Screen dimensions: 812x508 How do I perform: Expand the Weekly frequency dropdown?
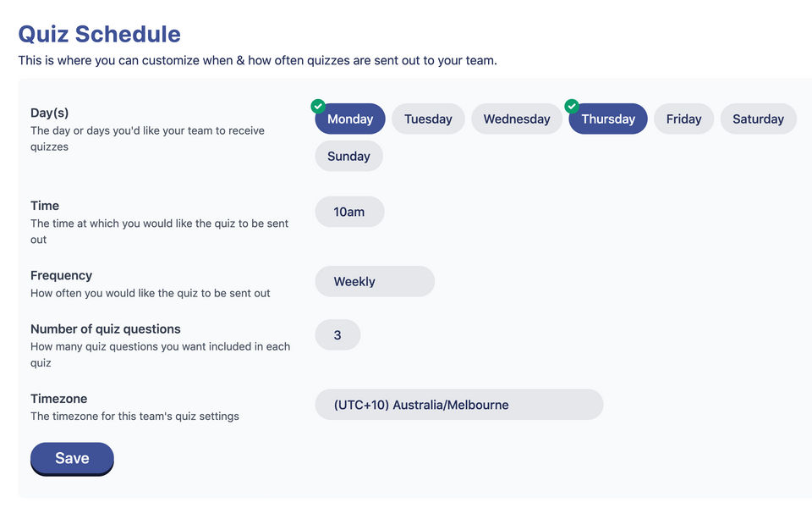(375, 282)
